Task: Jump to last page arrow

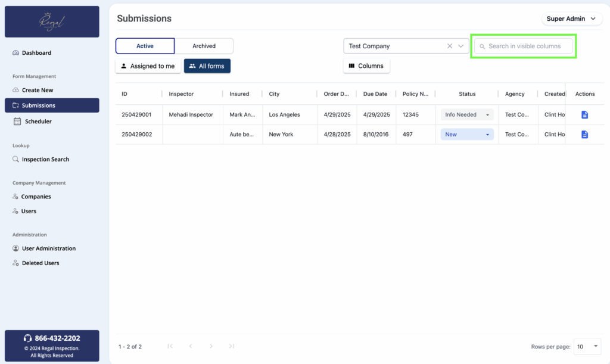Action: 232,346
